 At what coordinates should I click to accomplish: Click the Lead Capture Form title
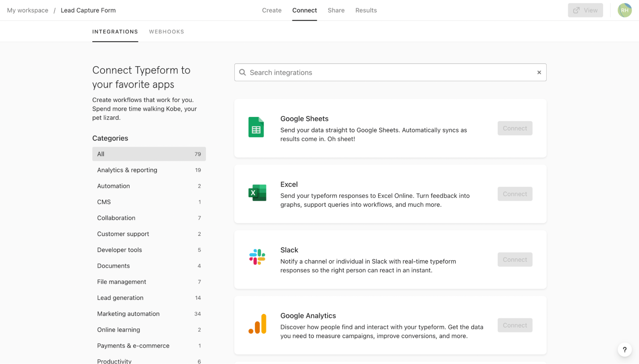(x=88, y=10)
